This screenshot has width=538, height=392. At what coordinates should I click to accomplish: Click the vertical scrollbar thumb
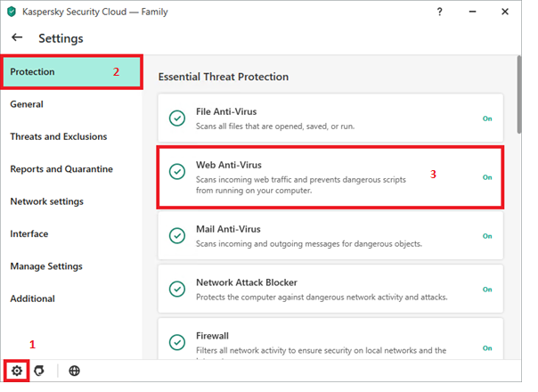tap(519, 94)
